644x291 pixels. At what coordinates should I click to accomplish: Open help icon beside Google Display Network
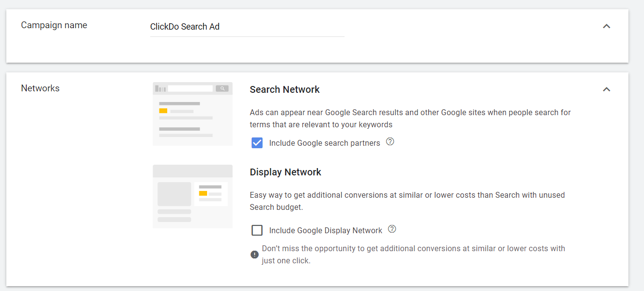pyautogui.click(x=392, y=229)
